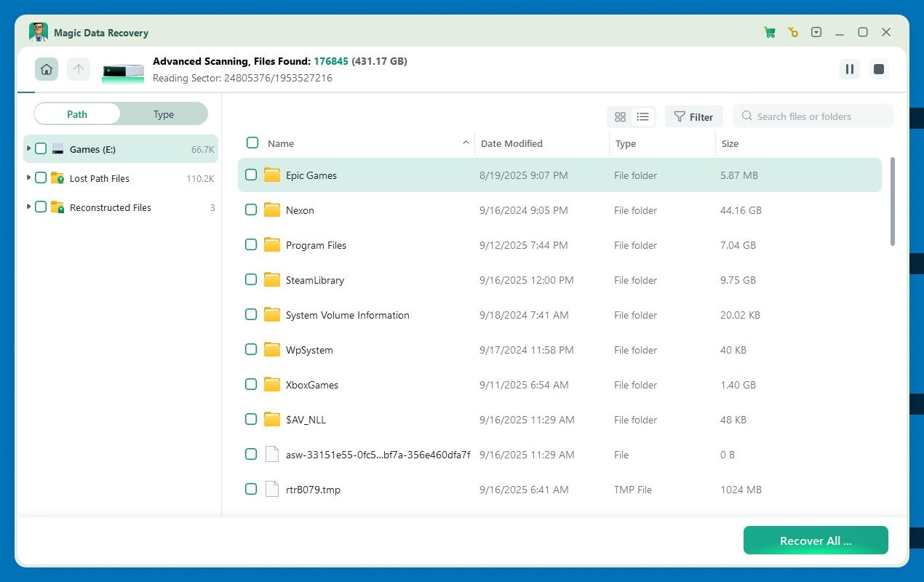The image size is (924, 582).
Task: Click the key icon to activate license
Action: pos(792,32)
